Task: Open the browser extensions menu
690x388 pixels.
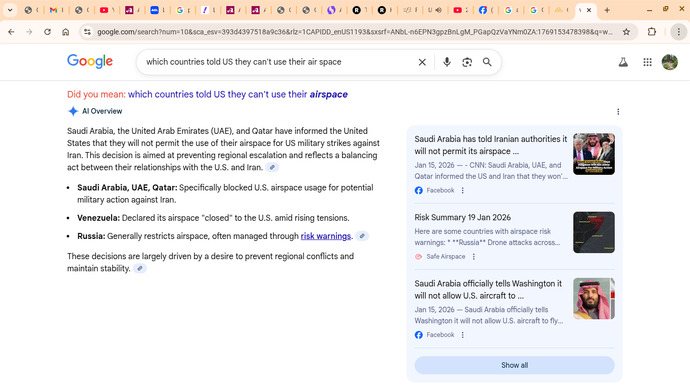Action: click(652, 32)
